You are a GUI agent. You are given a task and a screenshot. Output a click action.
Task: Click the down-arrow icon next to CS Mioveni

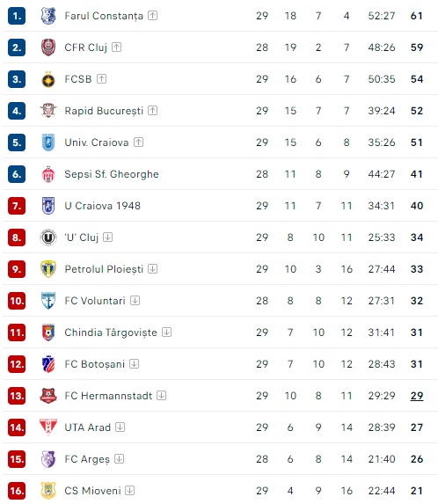click(129, 491)
